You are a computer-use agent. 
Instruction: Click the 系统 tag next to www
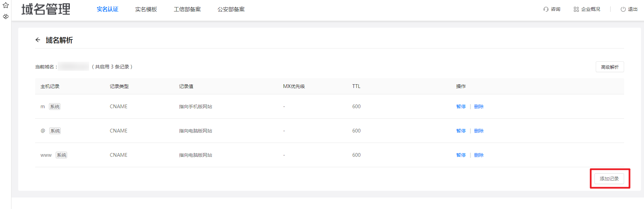pos(61,155)
